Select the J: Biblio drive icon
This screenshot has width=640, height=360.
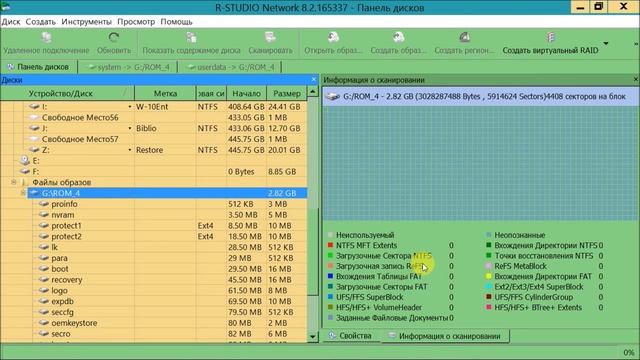coord(34,128)
